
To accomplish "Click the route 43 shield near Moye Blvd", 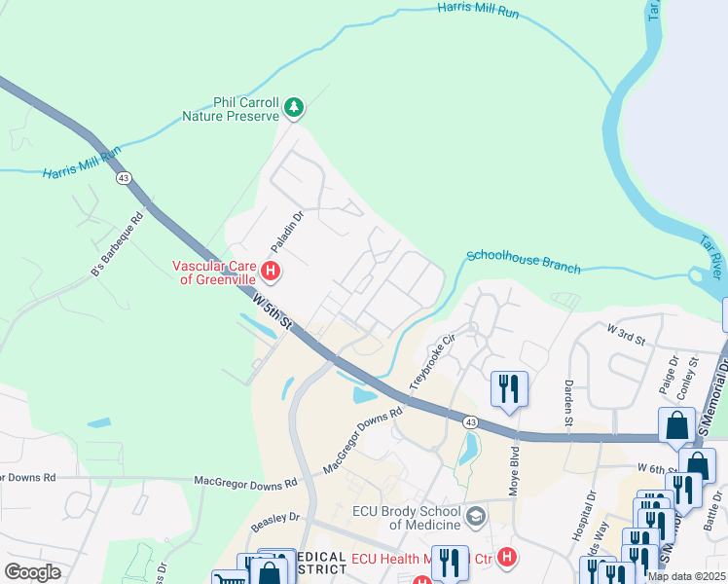I will [471, 422].
